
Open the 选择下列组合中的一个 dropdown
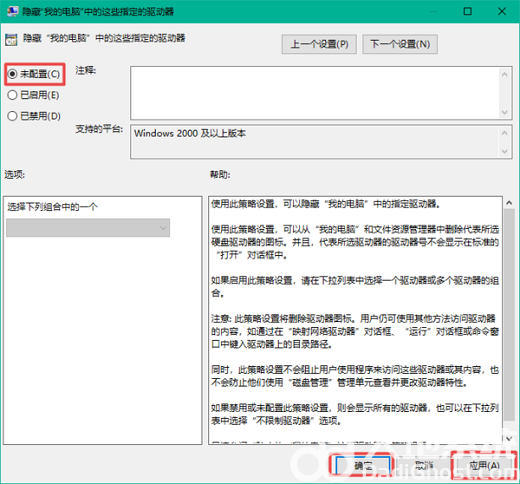point(88,228)
